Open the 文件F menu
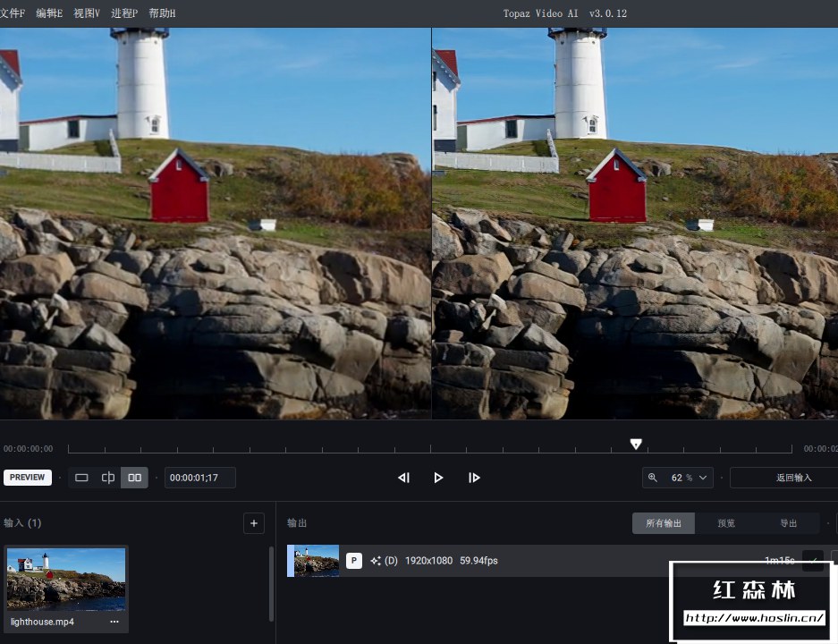838x644 pixels. tap(13, 13)
